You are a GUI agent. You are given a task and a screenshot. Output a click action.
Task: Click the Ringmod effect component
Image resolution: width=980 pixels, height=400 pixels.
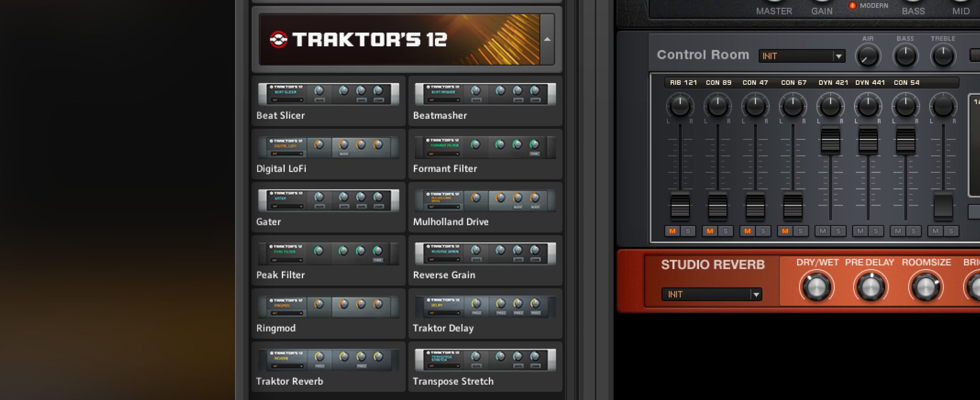(329, 314)
